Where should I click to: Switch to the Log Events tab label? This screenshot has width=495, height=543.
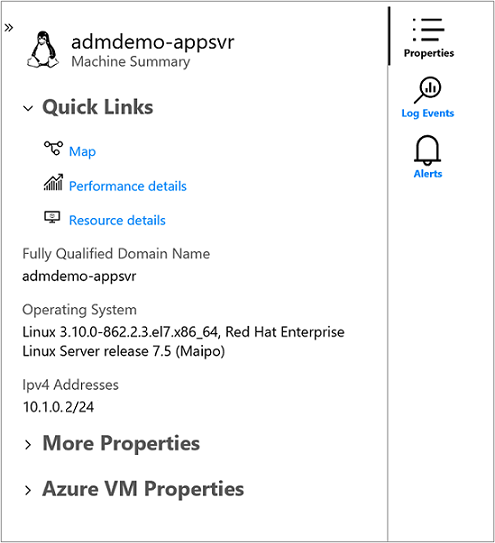point(427,113)
